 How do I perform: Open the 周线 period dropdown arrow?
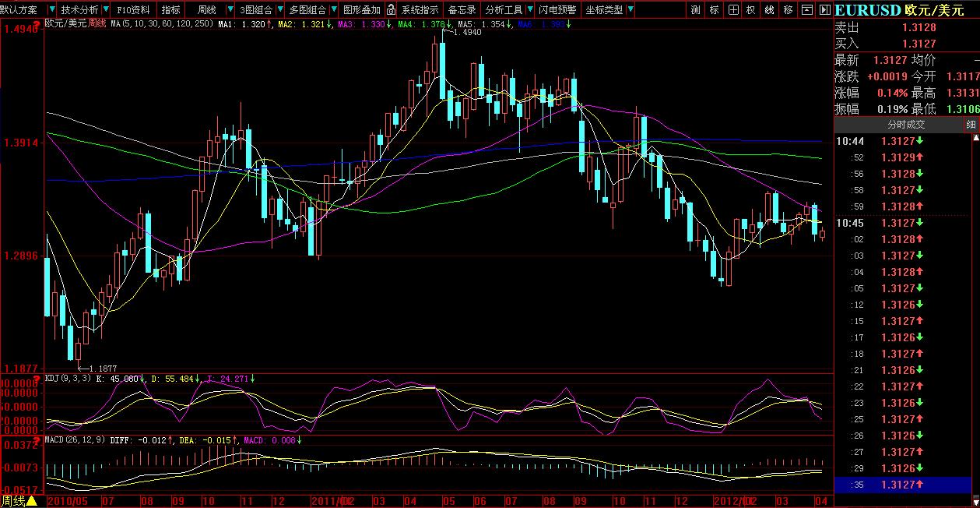click(230, 10)
